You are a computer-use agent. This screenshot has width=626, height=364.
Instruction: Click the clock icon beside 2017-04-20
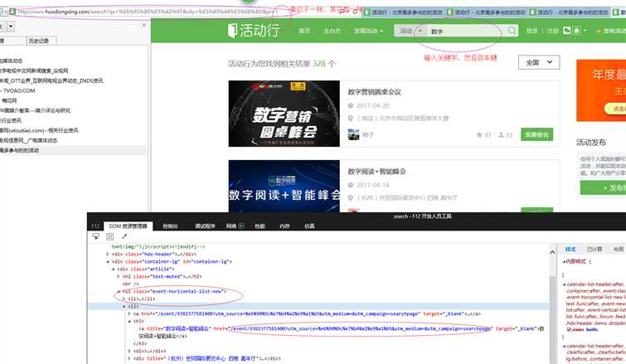351,105
